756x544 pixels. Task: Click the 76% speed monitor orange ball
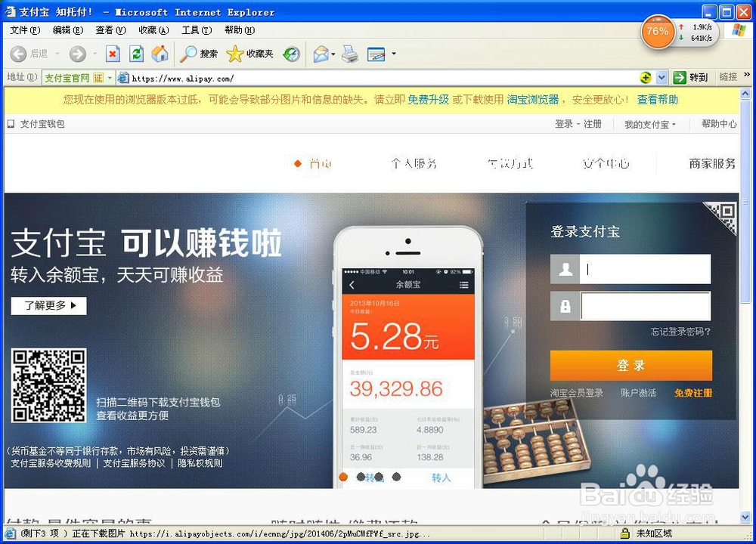(657, 32)
